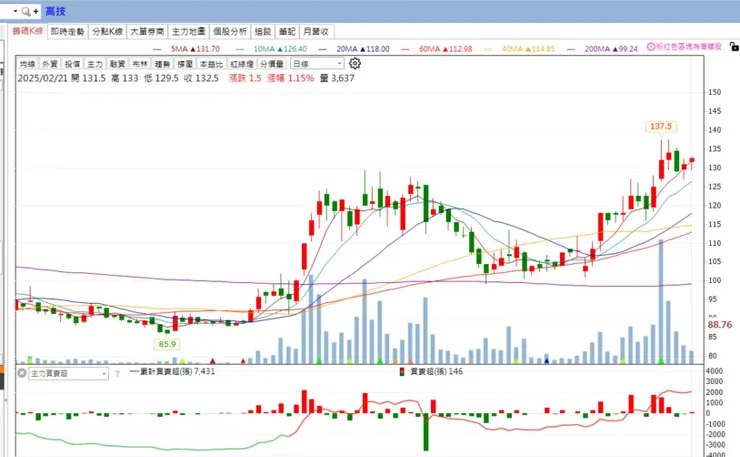Click the magnifier search icon
This screenshot has width=740, height=457.
coord(26,11)
